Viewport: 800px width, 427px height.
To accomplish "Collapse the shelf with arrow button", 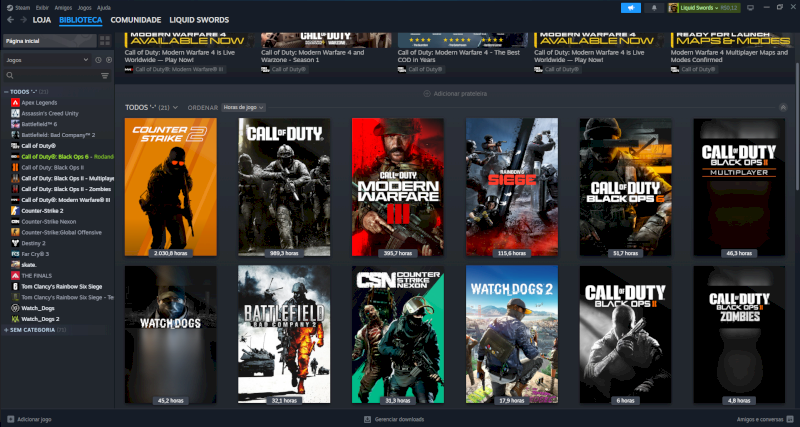I will tap(783, 108).
